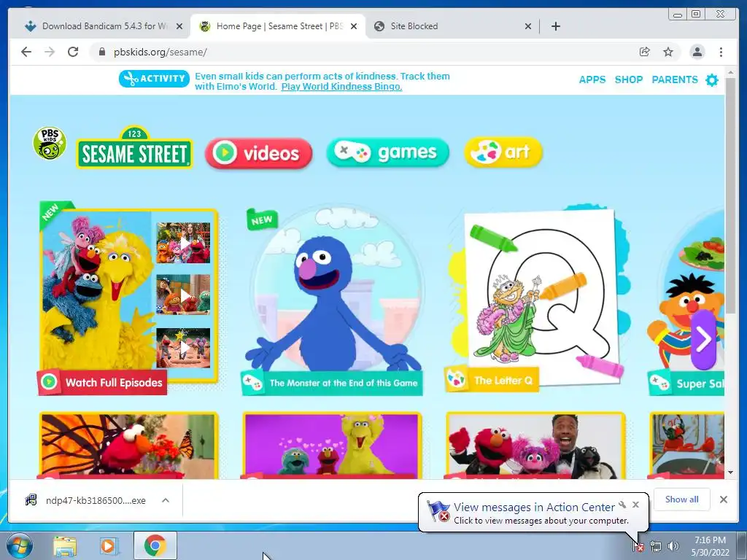Bookmark this page with star icon
The image size is (747, 560).
(x=668, y=52)
